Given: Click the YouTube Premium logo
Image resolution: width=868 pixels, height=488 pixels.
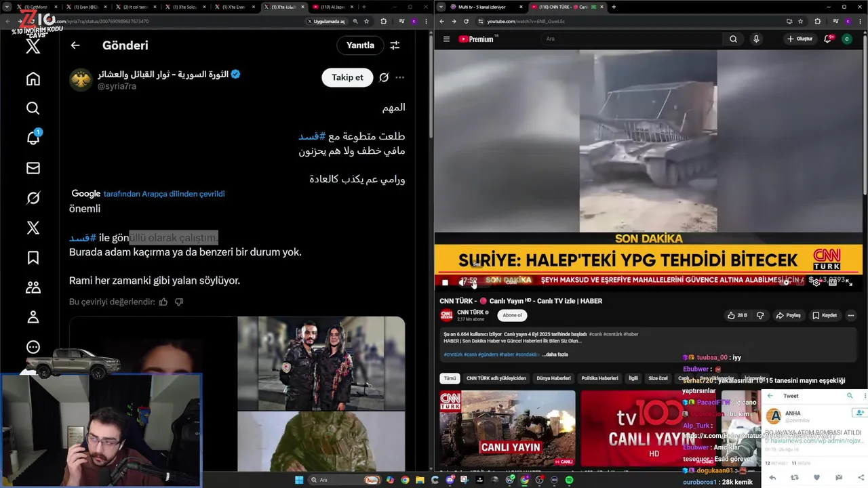Looking at the screenshot, I should [x=479, y=39].
